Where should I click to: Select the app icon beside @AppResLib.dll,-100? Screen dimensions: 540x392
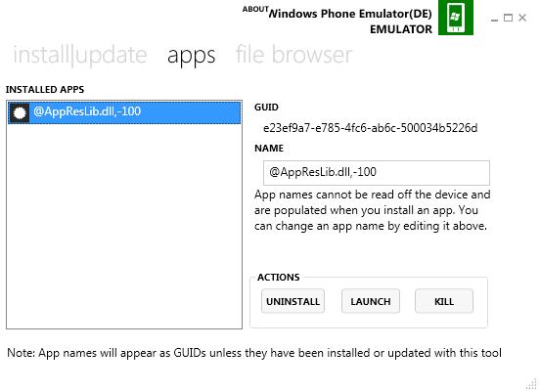pos(20,112)
